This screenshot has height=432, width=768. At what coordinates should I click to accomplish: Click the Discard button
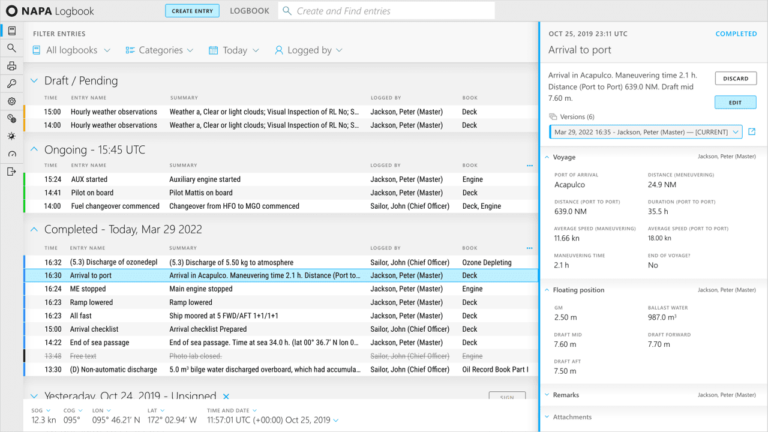pyautogui.click(x=735, y=79)
